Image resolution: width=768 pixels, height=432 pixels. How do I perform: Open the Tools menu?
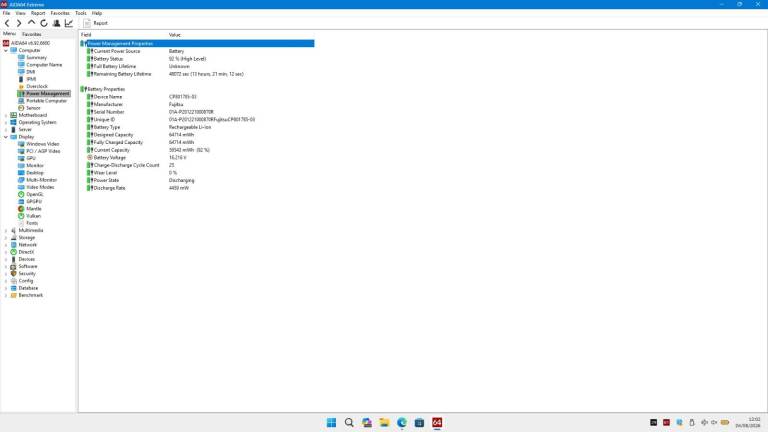tap(81, 13)
